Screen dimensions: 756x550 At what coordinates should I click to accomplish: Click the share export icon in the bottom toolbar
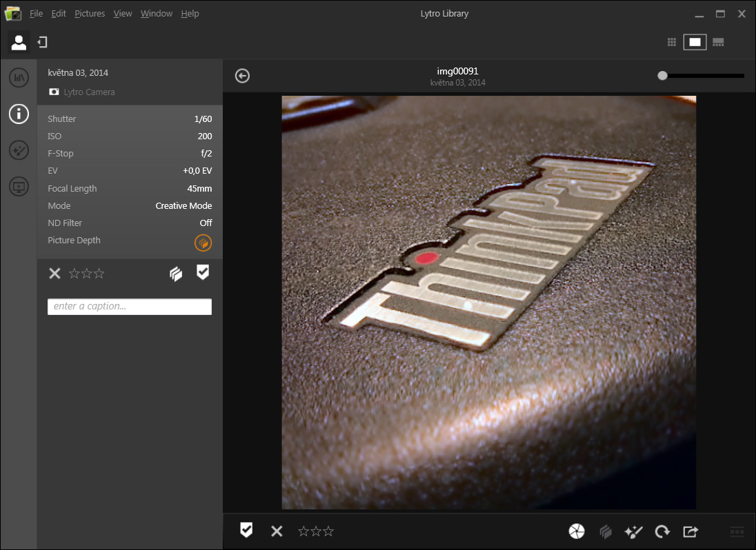(x=690, y=531)
